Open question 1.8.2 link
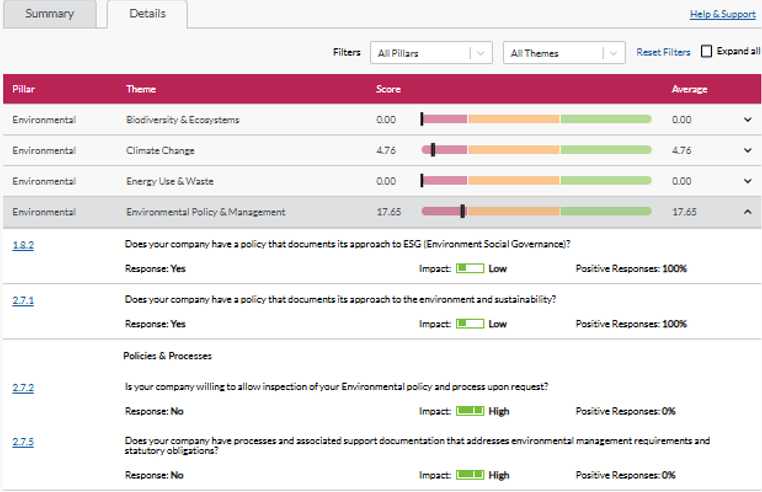Viewport: 762px width, 492px height. coord(23,245)
